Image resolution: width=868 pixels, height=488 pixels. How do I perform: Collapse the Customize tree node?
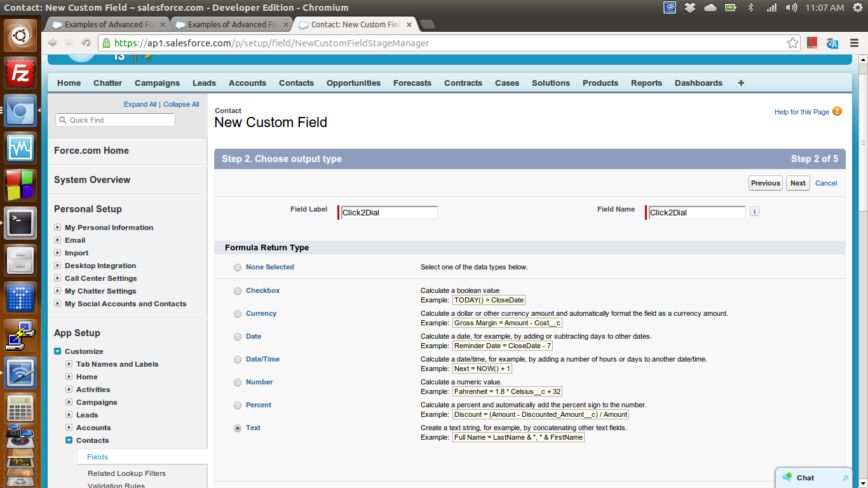tap(58, 351)
